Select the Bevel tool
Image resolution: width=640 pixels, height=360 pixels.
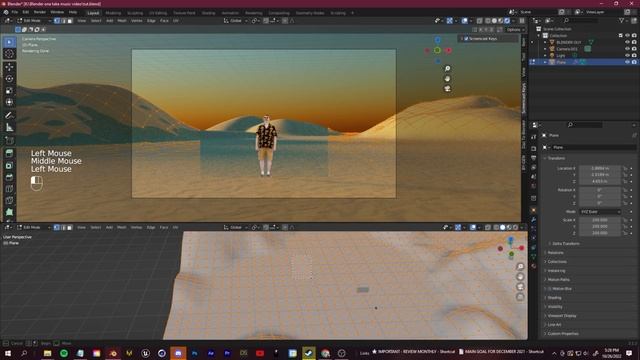[9, 177]
